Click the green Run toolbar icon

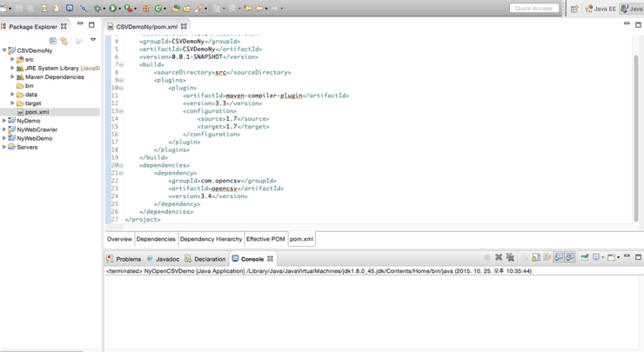[112, 8]
